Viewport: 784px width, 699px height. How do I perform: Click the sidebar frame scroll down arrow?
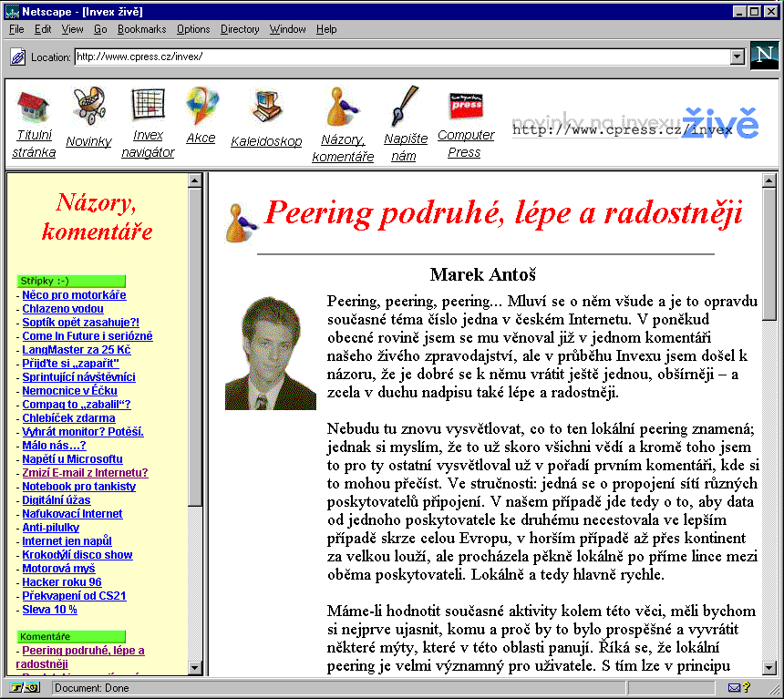(195, 667)
